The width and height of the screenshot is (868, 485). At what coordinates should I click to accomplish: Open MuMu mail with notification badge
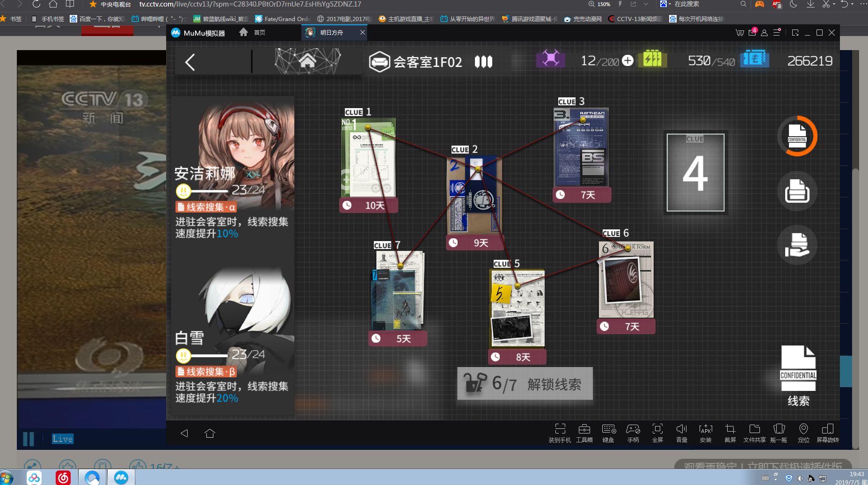pyautogui.click(x=752, y=32)
